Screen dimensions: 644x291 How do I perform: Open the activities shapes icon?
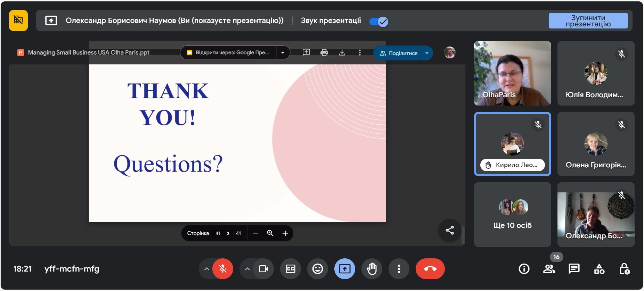point(599,269)
